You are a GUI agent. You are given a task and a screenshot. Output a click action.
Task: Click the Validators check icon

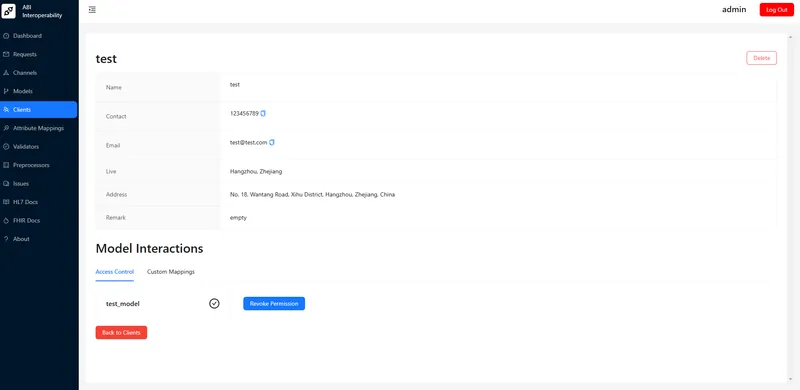[6, 147]
